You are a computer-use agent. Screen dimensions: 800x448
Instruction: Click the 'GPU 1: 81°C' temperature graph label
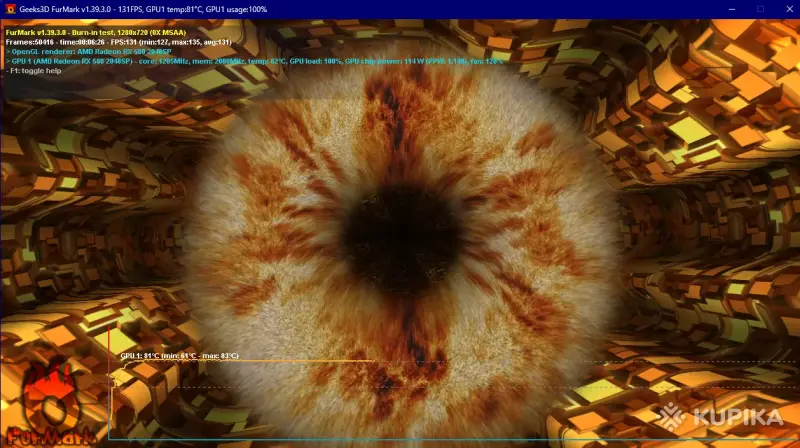coord(180,356)
